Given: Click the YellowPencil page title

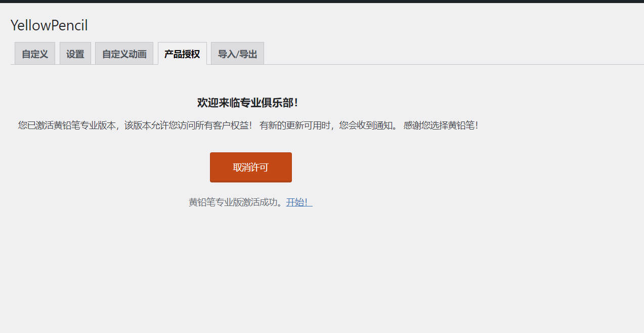Looking at the screenshot, I should (49, 25).
